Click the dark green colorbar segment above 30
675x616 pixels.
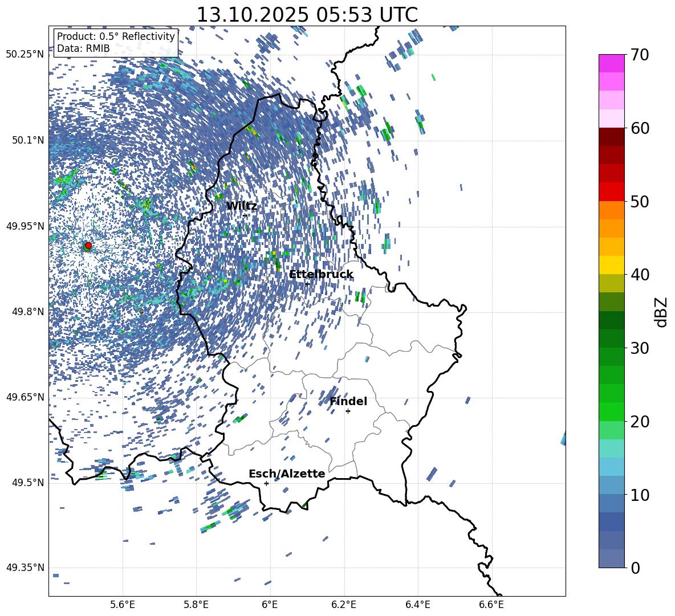(611, 338)
